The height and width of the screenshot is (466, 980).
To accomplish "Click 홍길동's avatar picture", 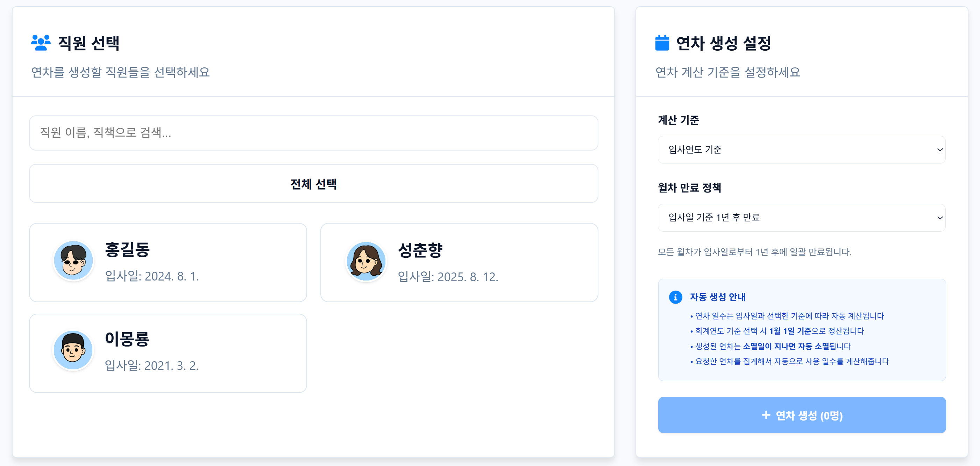I will (x=73, y=261).
